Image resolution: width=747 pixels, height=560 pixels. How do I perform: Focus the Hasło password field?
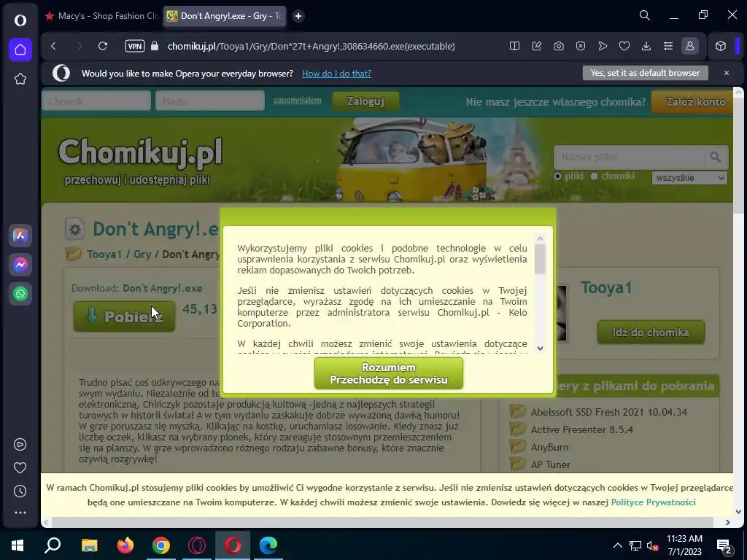[209, 101]
